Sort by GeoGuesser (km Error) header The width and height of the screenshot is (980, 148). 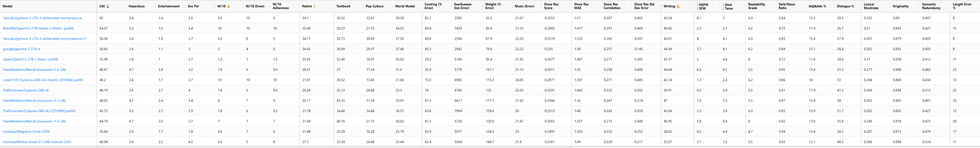463,6
